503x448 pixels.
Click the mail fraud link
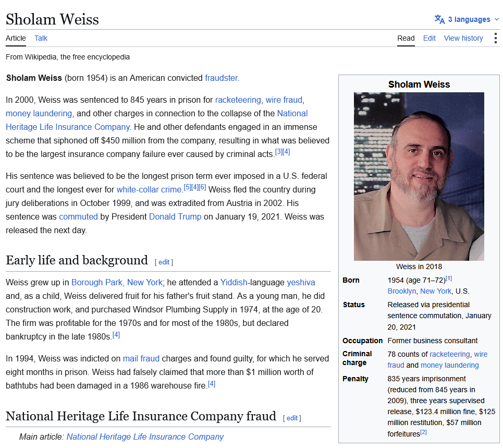[x=141, y=358]
